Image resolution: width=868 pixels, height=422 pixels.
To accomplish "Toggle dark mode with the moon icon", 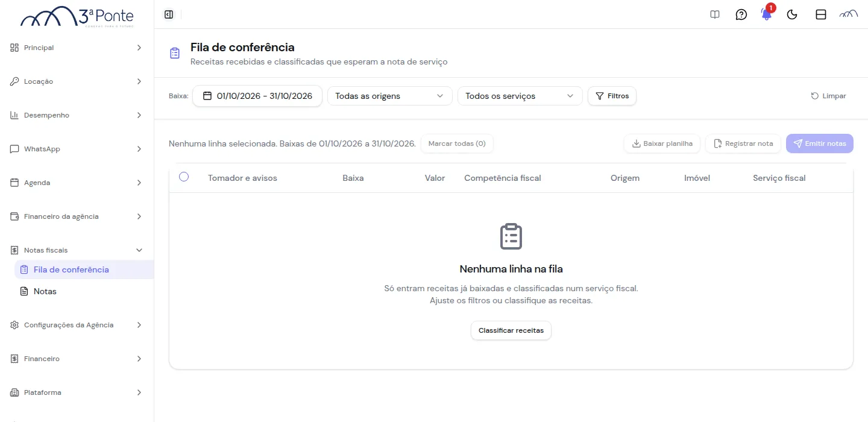I will coord(793,14).
